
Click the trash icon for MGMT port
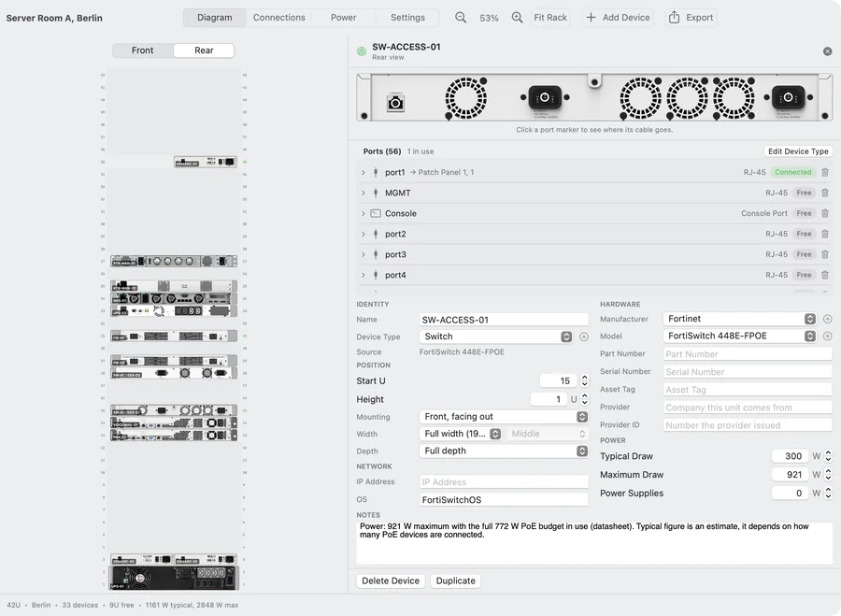click(x=825, y=193)
